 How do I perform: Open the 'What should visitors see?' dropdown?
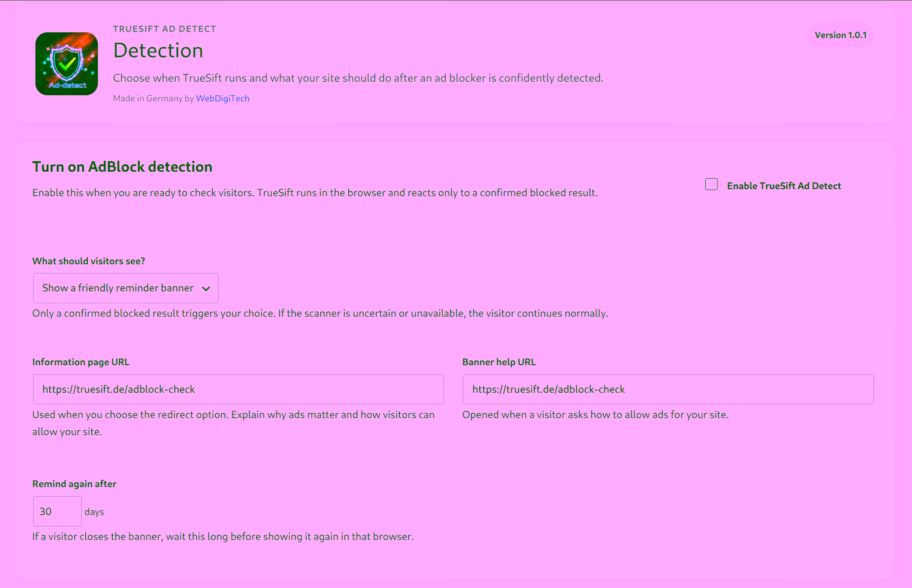[x=126, y=288]
